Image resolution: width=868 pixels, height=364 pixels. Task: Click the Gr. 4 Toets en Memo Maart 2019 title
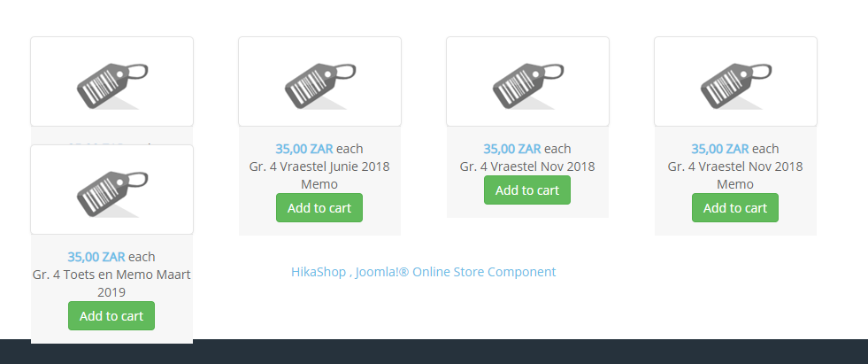(x=111, y=283)
